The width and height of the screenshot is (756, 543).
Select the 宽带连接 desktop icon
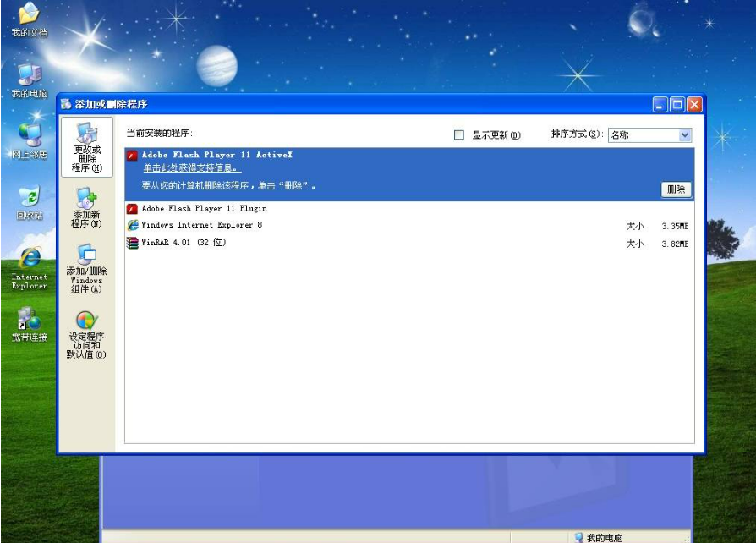click(x=30, y=324)
